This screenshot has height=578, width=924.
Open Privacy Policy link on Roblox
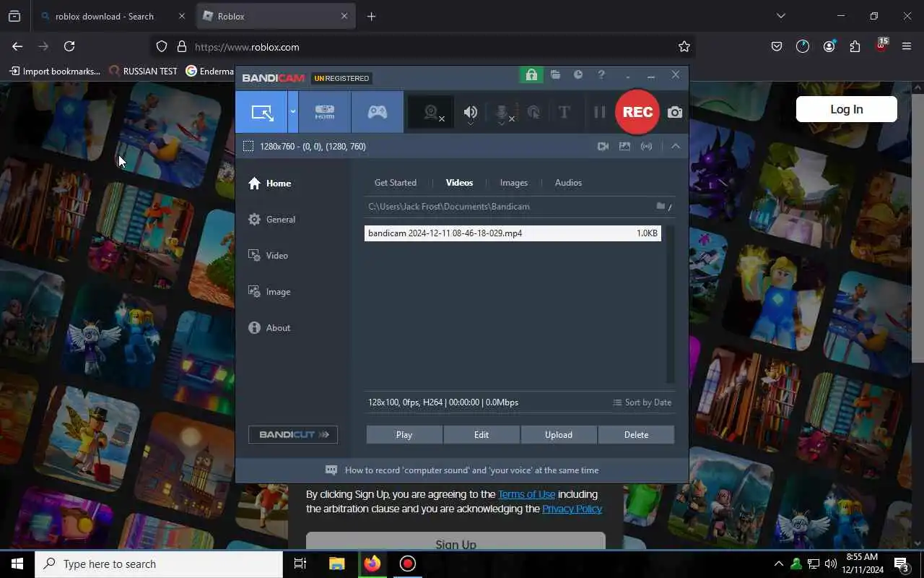point(572,509)
